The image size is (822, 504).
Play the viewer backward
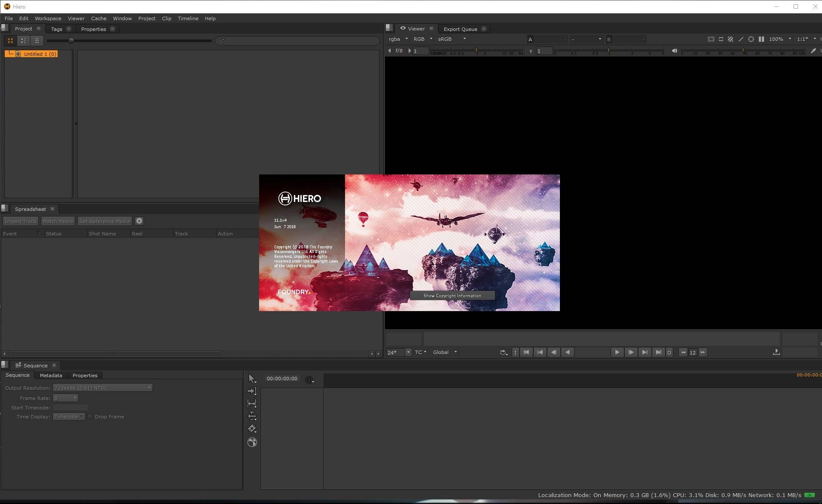coord(568,352)
